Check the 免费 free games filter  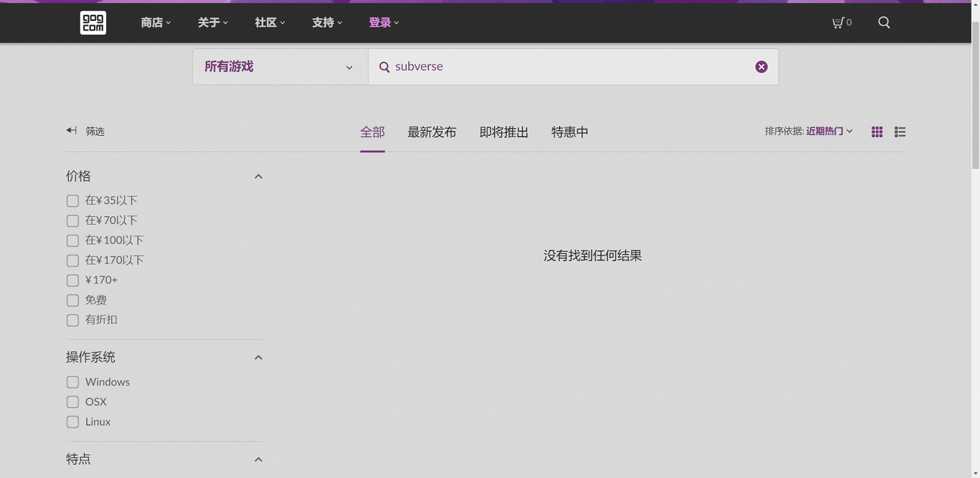coord(73,300)
